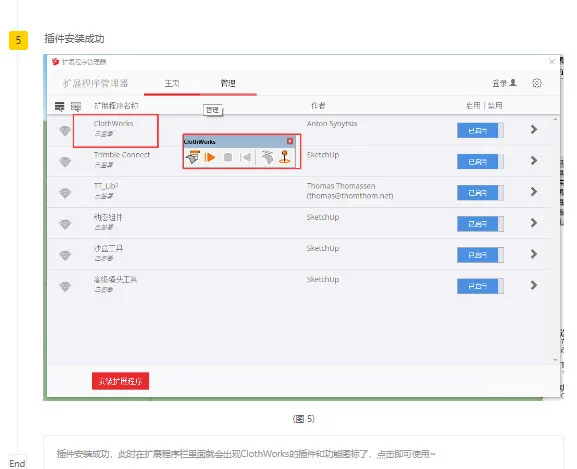The height and width of the screenshot is (469, 577).
Task: Click the diamond icon beside 沙盒工具
Action: (65, 255)
